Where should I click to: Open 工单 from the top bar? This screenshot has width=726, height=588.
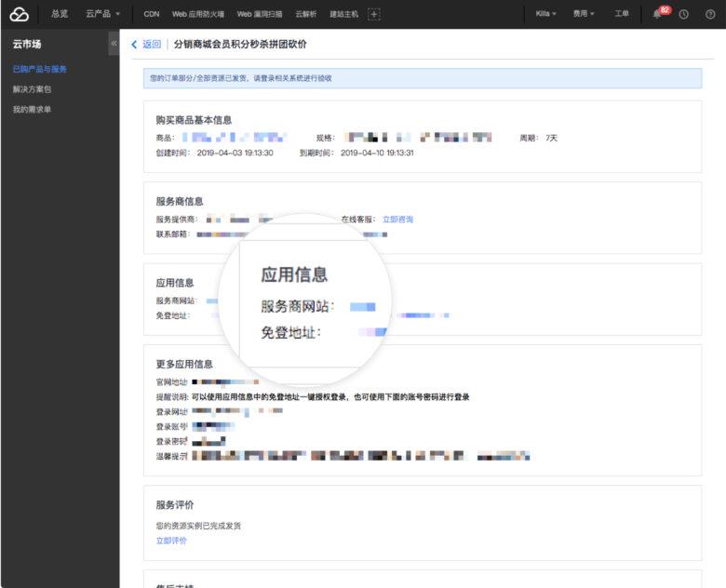click(x=622, y=14)
